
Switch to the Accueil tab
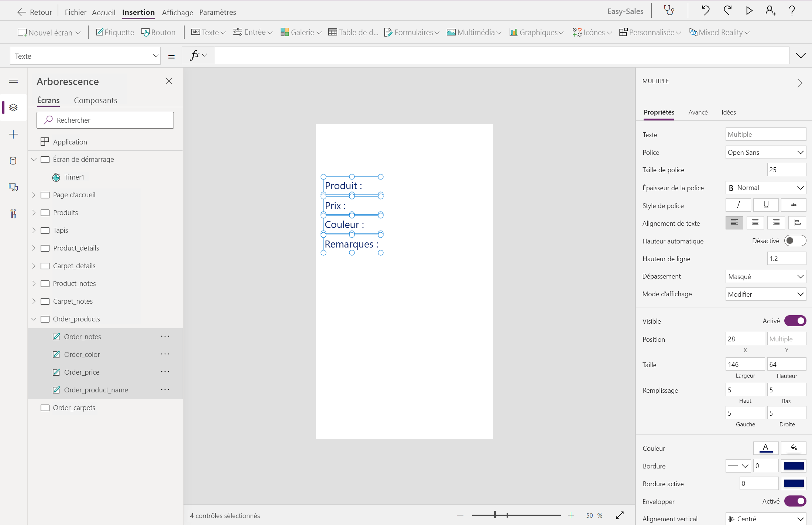(103, 12)
